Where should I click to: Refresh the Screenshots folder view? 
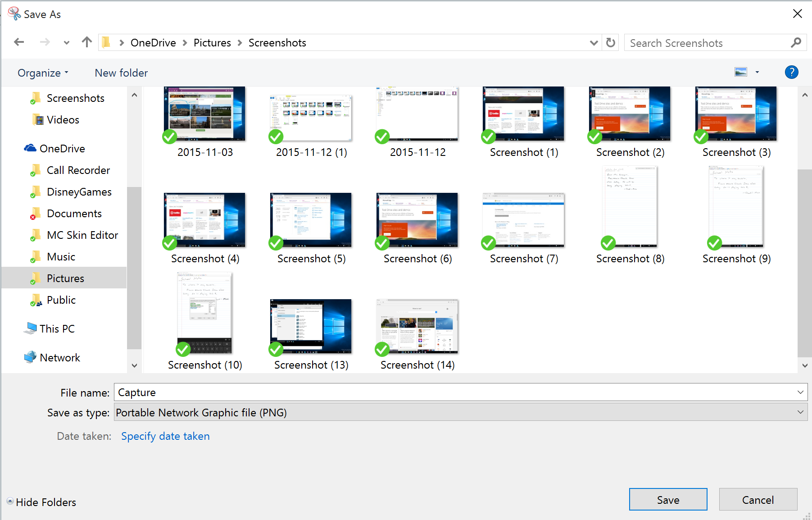click(610, 42)
